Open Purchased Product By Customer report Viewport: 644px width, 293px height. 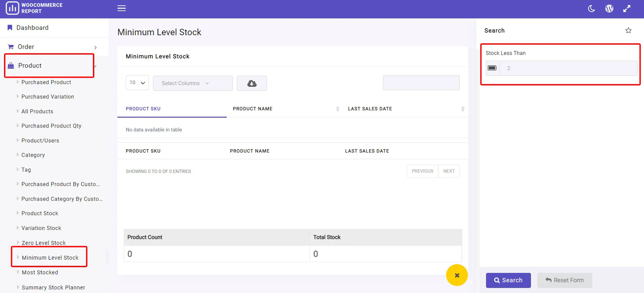pyautogui.click(x=60, y=184)
